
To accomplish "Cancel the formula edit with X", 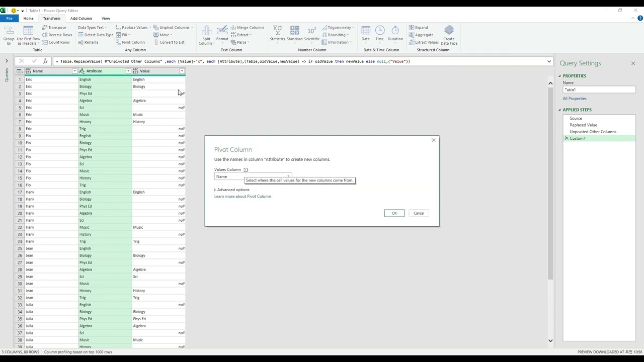I will (x=22, y=61).
